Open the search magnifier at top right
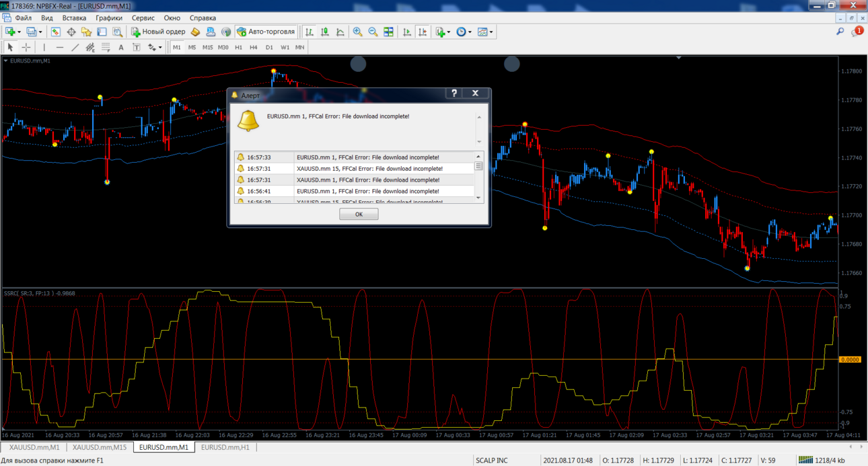Viewport: 868px width, 466px height. pos(840,32)
